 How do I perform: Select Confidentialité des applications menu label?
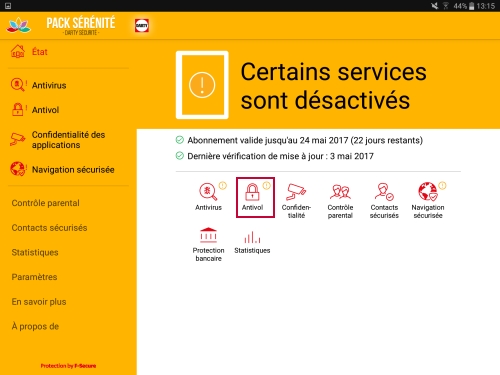click(x=68, y=140)
